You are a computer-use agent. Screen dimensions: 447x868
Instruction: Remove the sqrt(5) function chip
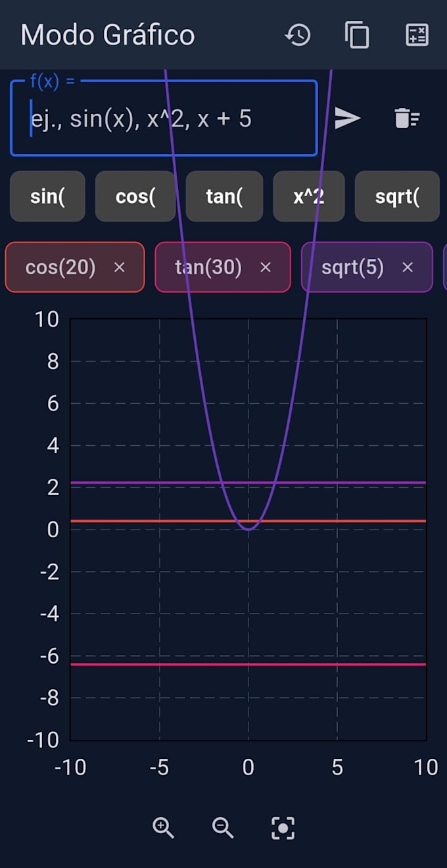coord(408,267)
